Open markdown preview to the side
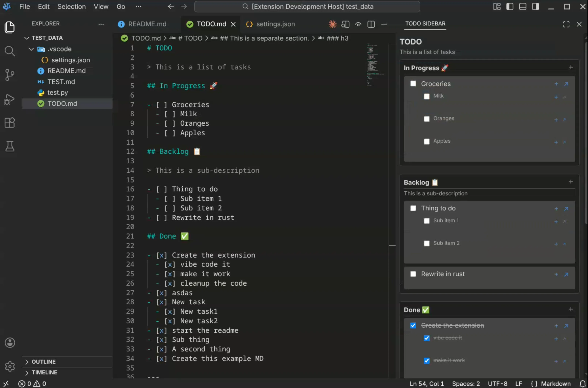This screenshot has height=388, width=588. coord(345,24)
